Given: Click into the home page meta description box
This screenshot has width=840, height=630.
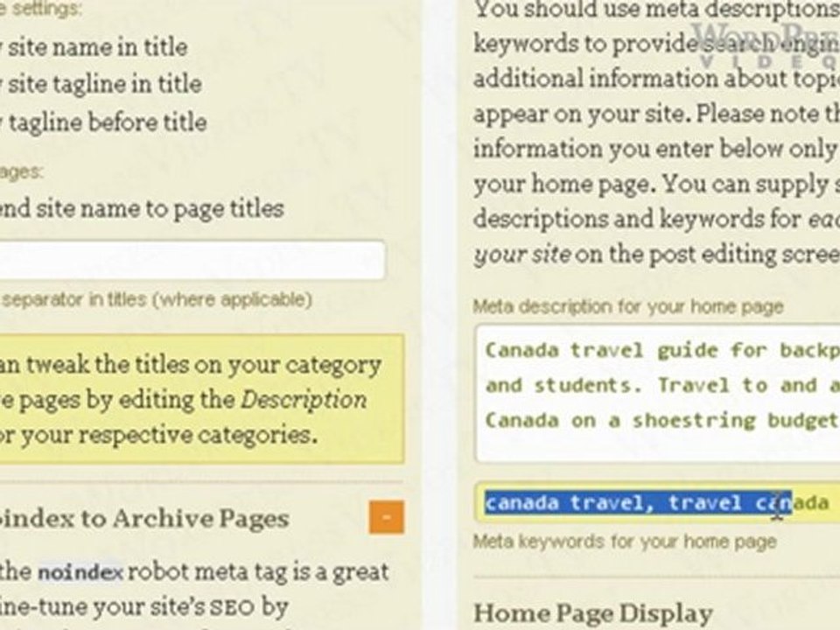Looking at the screenshot, I should pos(657,393).
